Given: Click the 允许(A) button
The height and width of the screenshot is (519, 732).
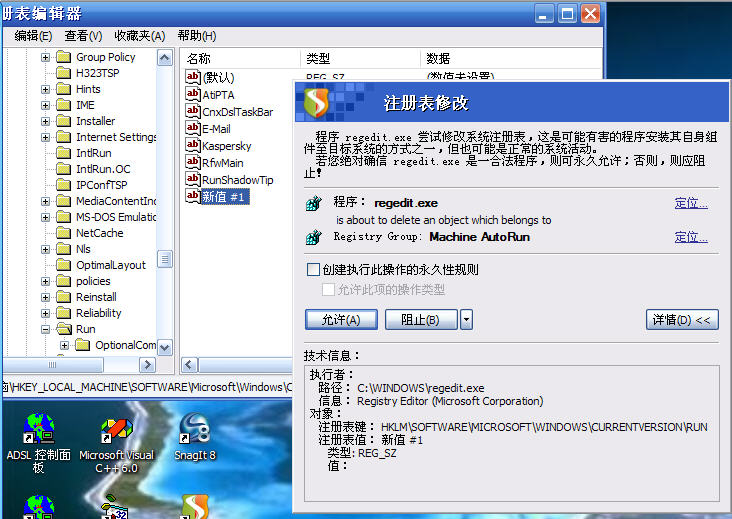Looking at the screenshot, I should pyautogui.click(x=341, y=320).
